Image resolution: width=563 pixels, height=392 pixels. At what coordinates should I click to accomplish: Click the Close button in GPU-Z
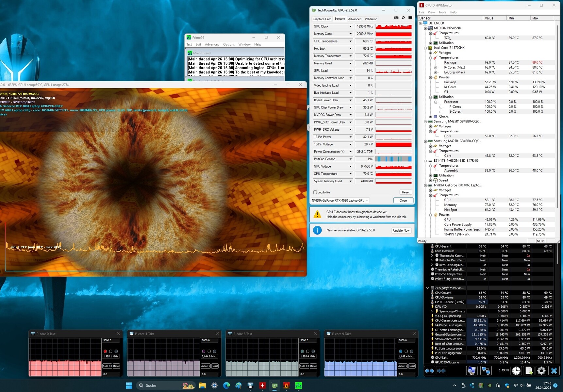403,200
